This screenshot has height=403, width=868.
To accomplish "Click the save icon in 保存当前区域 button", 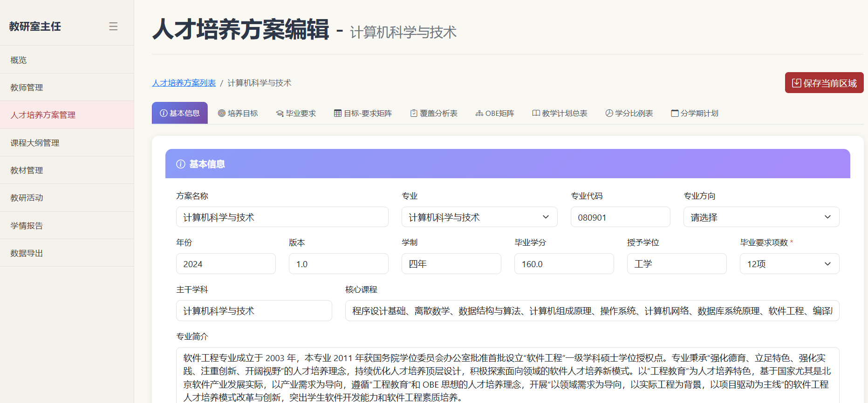I will (x=797, y=83).
